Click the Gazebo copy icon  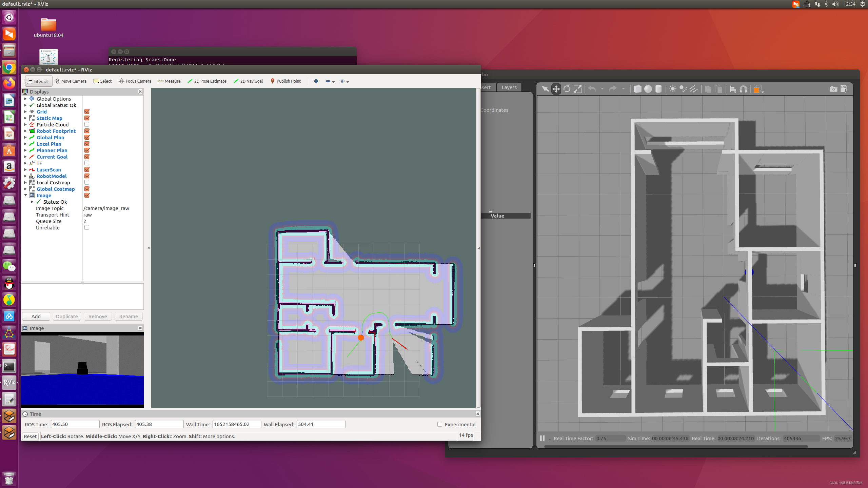coord(708,89)
